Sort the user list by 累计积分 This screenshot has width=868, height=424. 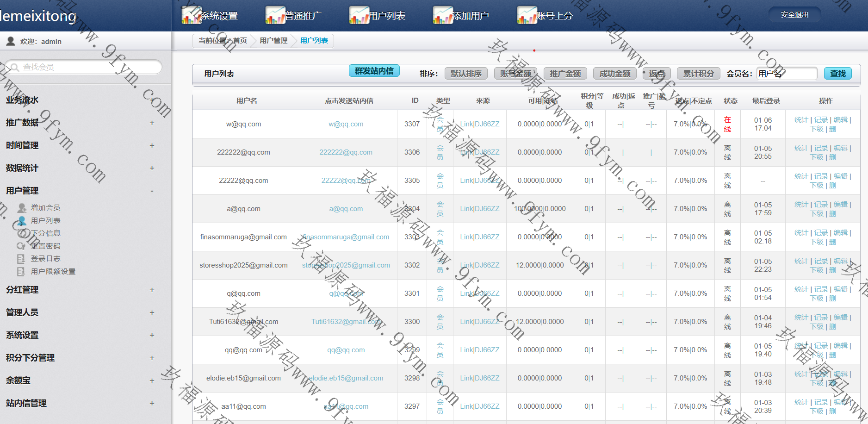(x=698, y=74)
